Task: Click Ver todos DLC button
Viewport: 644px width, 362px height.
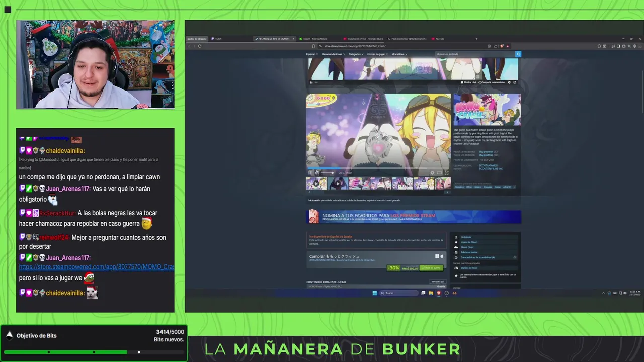Action: pyautogui.click(x=437, y=282)
